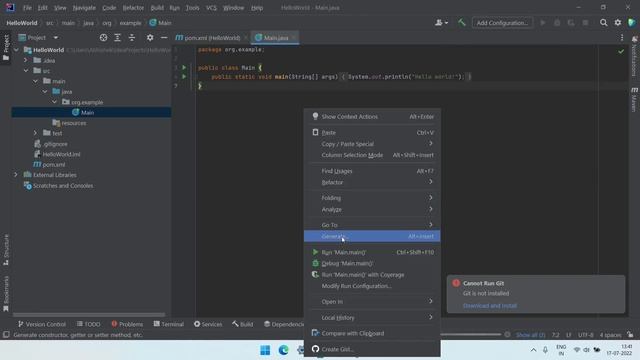640x360 pixels.
Task: Open Problems tool window
Action: tap(127, 324)
